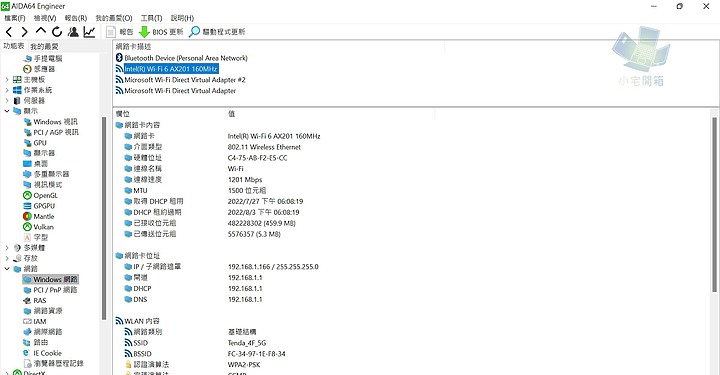The image size is (720, 375).
Task: Open the 說明(H) menu
Action: coord(182,18)
